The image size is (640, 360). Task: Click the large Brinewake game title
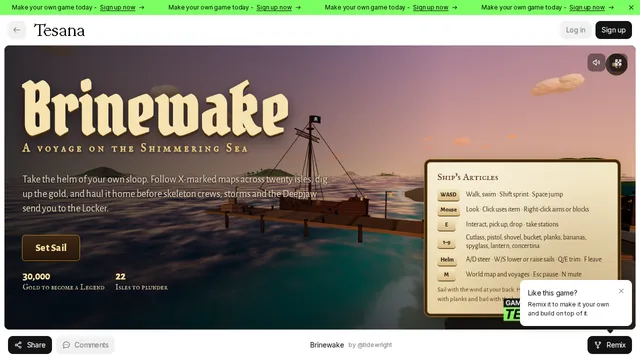[156, 108]
